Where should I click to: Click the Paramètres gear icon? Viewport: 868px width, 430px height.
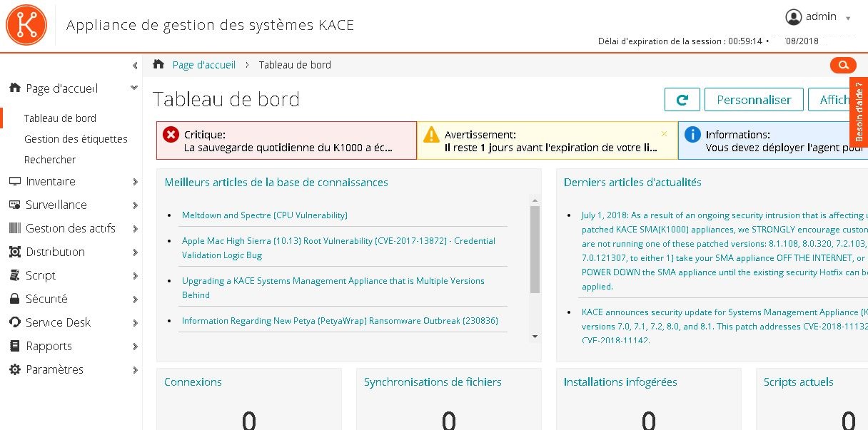point(14,369)
